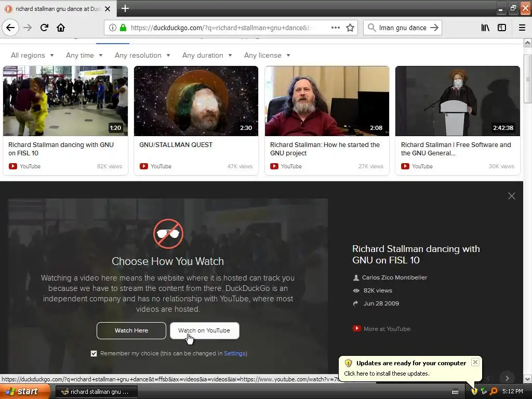Image resolution: width=532 pixels, height=399 pixels.
Task: Close the richard stallman gnu dance tab
Action: point(108,9)
